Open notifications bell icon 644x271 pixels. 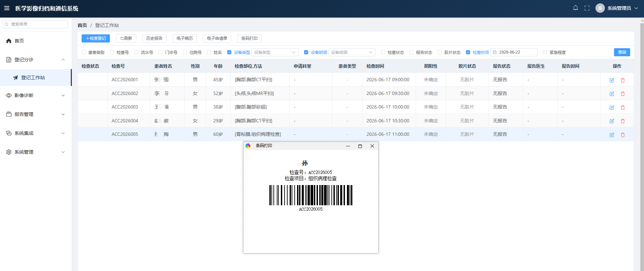coord(576,8)
